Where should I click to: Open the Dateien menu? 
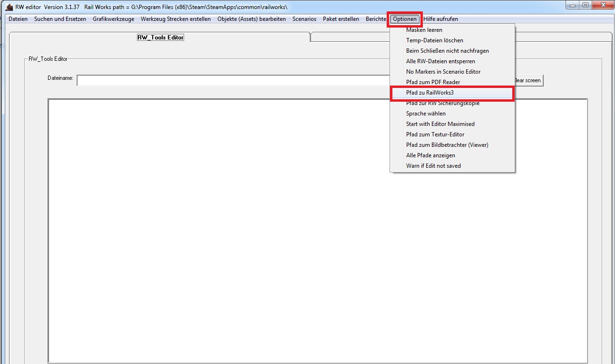18,19
